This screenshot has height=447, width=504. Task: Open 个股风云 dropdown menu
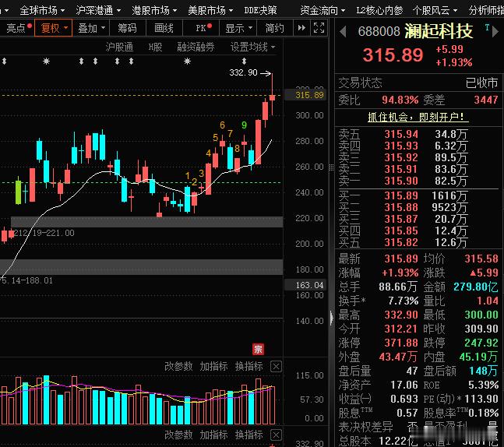pyautogui.click(x=435, y=10)
